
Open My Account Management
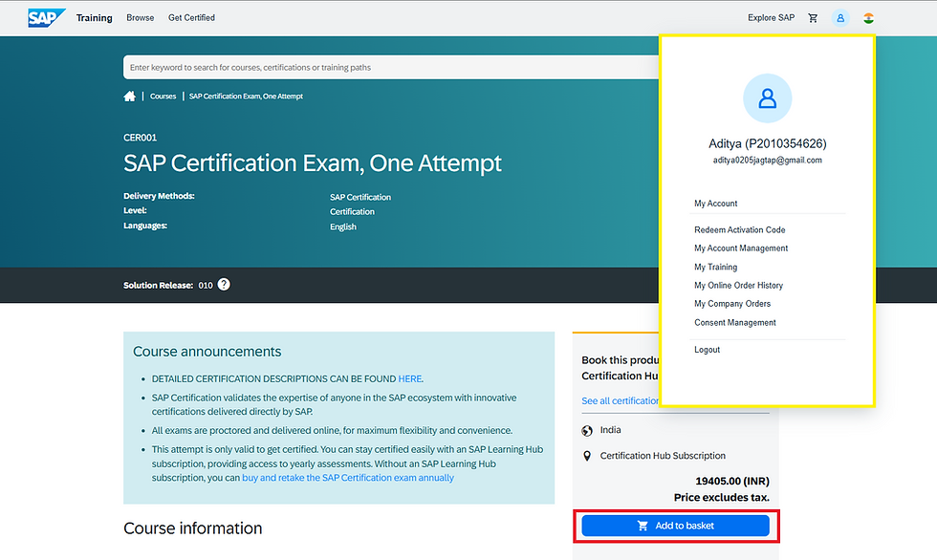tap(741, 248)
